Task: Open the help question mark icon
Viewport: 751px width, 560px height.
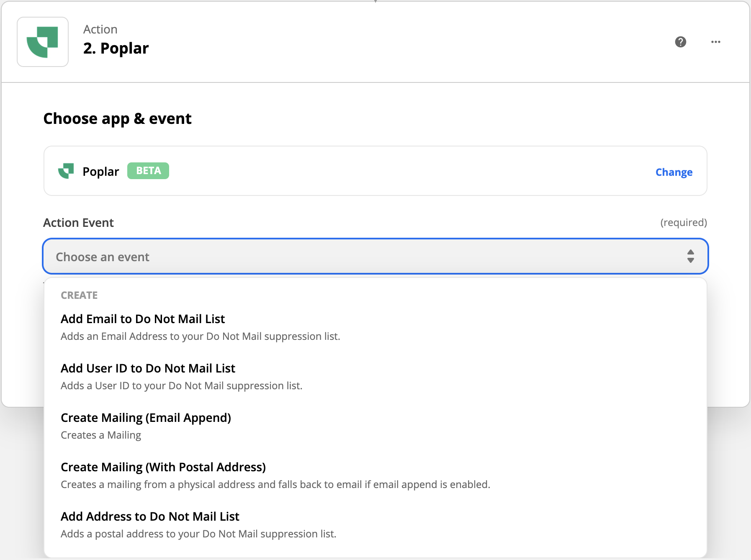Action: coord(680,42)
